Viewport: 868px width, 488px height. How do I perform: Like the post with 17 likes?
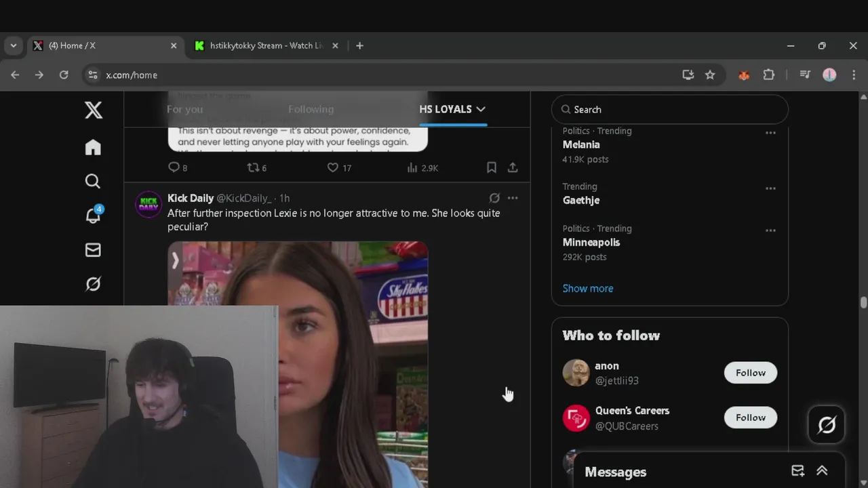point(339,167)
